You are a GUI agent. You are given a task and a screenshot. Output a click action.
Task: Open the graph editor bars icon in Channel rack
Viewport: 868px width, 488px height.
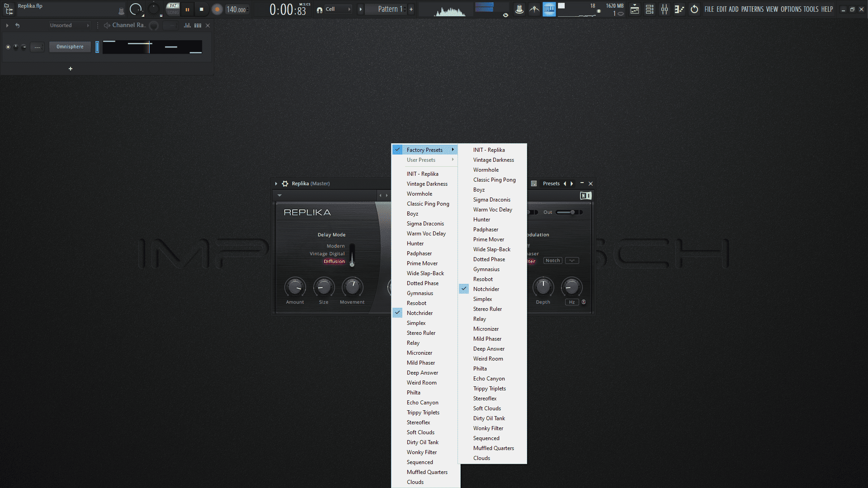(x=187, y=25)
